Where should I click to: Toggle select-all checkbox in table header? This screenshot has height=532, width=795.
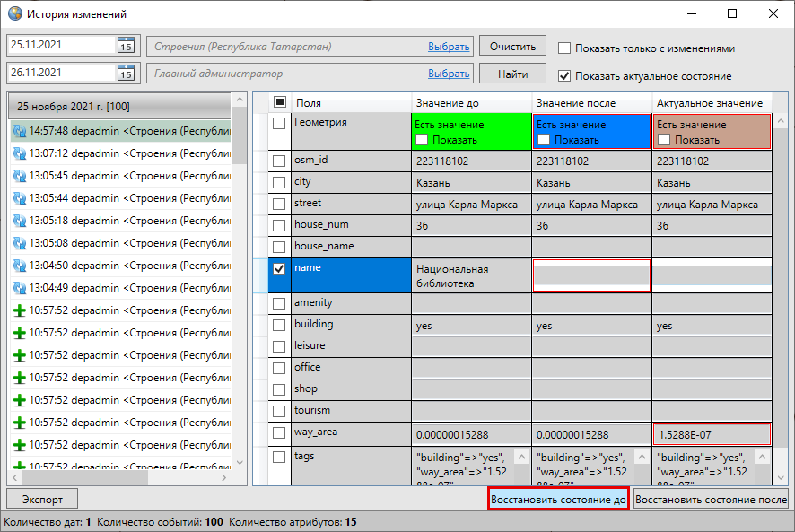pos(279,102)
